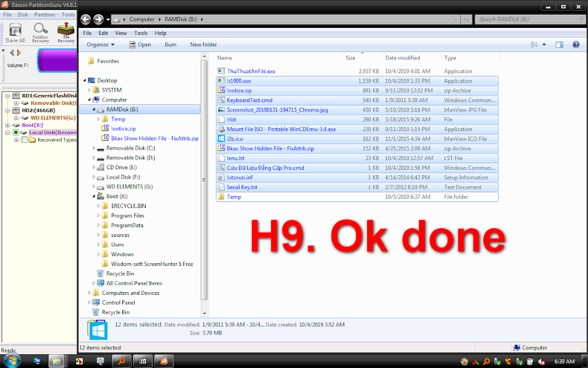Open Recycle Bin under Computer tree

point(120,274)
